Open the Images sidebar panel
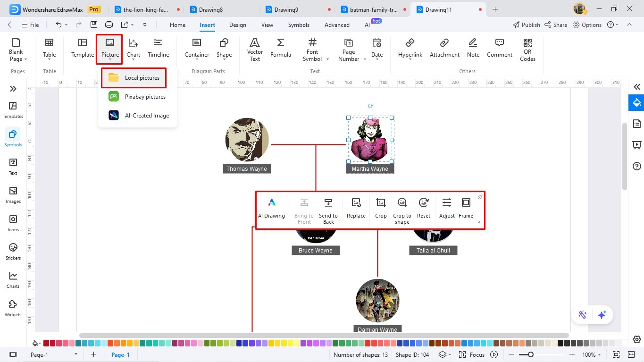644x362 pixels. (x=13, y=195)
